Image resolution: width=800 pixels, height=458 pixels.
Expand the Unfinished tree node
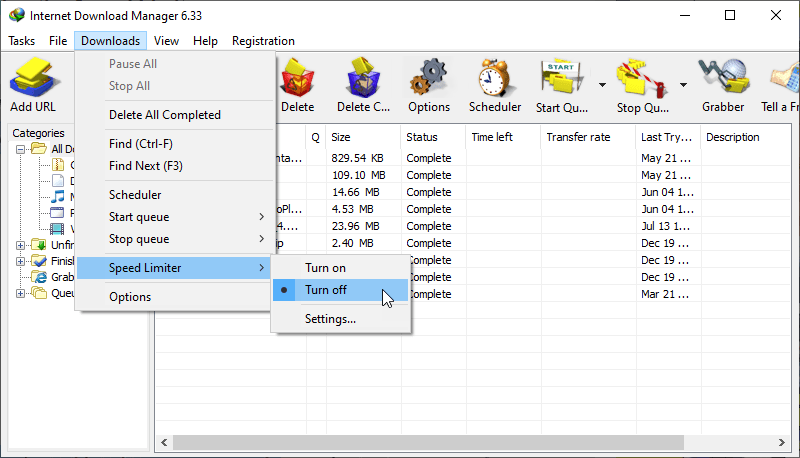coord(20,245)
